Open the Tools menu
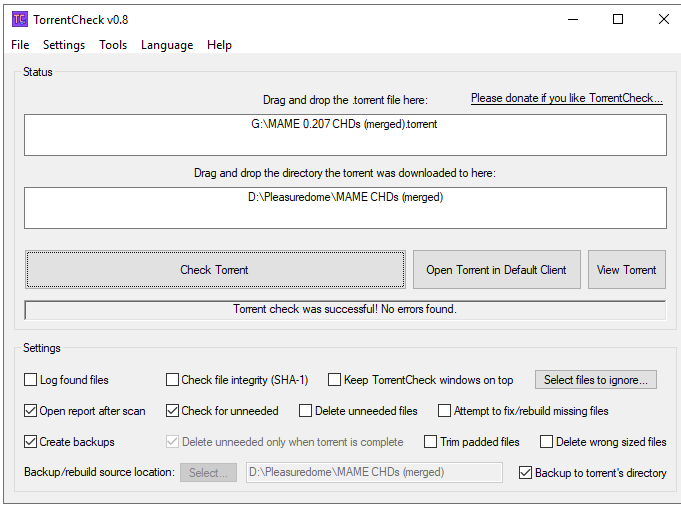 pyautogui.click(x=113, y=45)
